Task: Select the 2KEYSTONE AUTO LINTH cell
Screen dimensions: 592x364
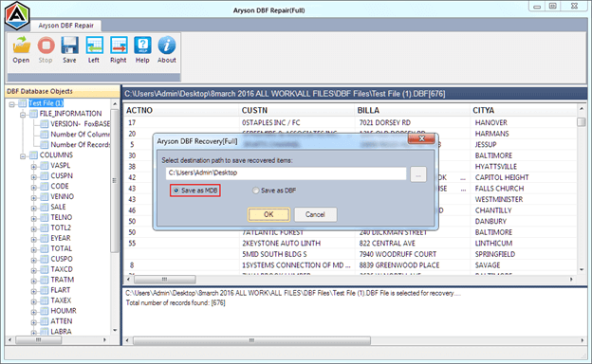Action: click(281, 244)
